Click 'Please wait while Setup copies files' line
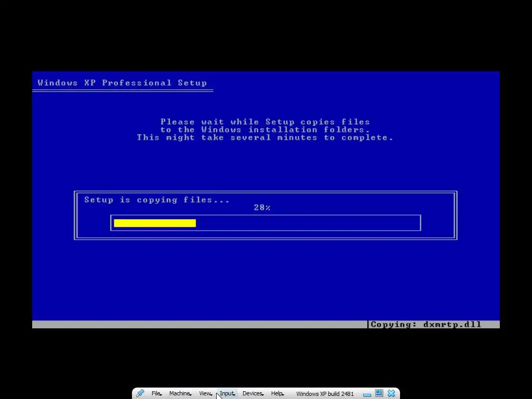The height and width of the screenshot is (399, 532). (265, 122)
